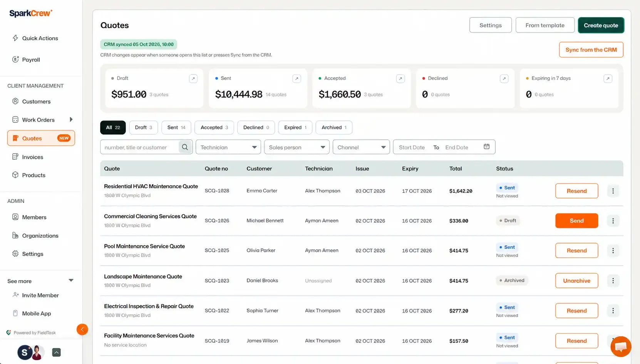The image size is (640, 364).
Task: Open more options for SCQ-1028 row
Action: tap(613, 191)
